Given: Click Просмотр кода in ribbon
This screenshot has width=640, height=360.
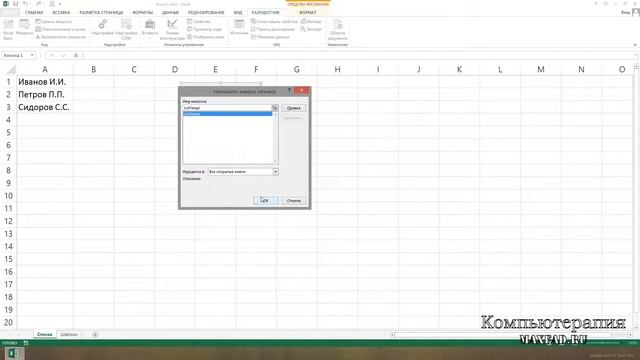Looking at the screenshot, I should tap(204, 29).
